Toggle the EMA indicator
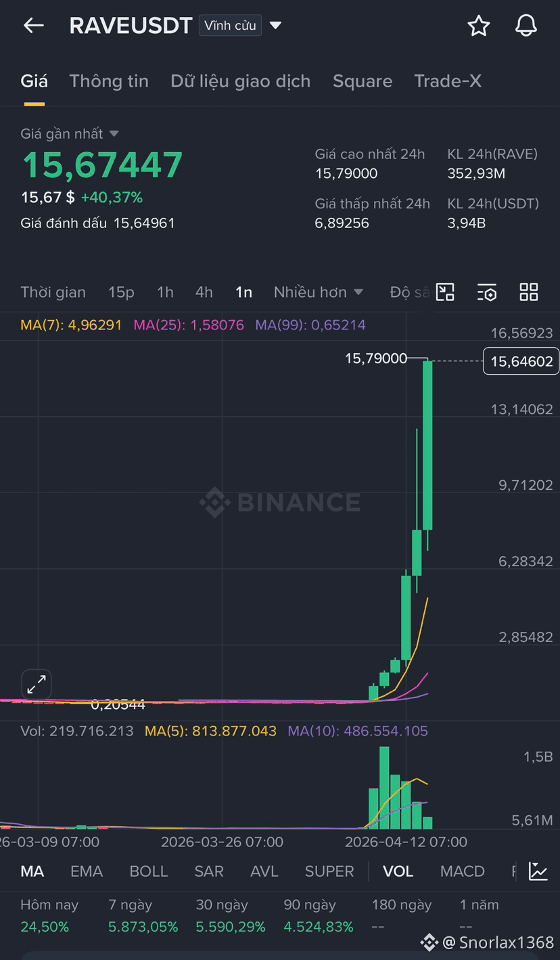This screenshot has height=960, width=560. (87, 871)
